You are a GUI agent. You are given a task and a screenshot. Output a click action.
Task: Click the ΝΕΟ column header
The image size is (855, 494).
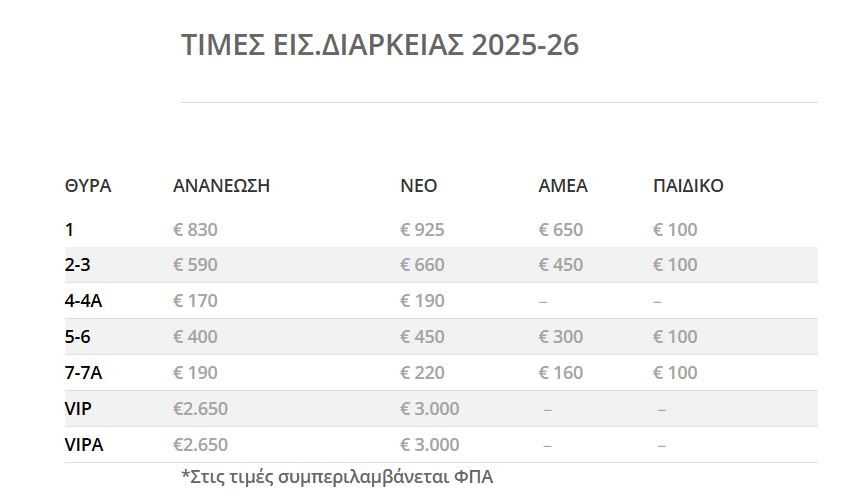[418, 186]
